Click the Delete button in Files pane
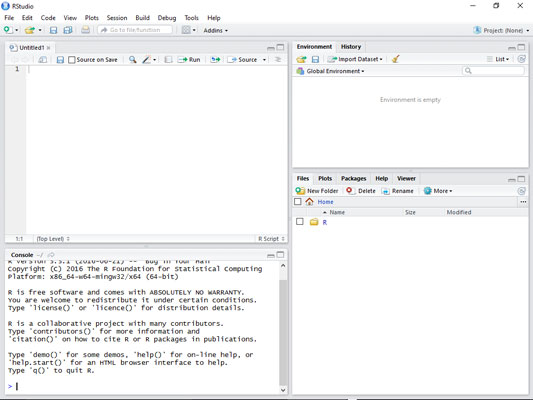The image size is (533, 400). [x=361, y=191]
